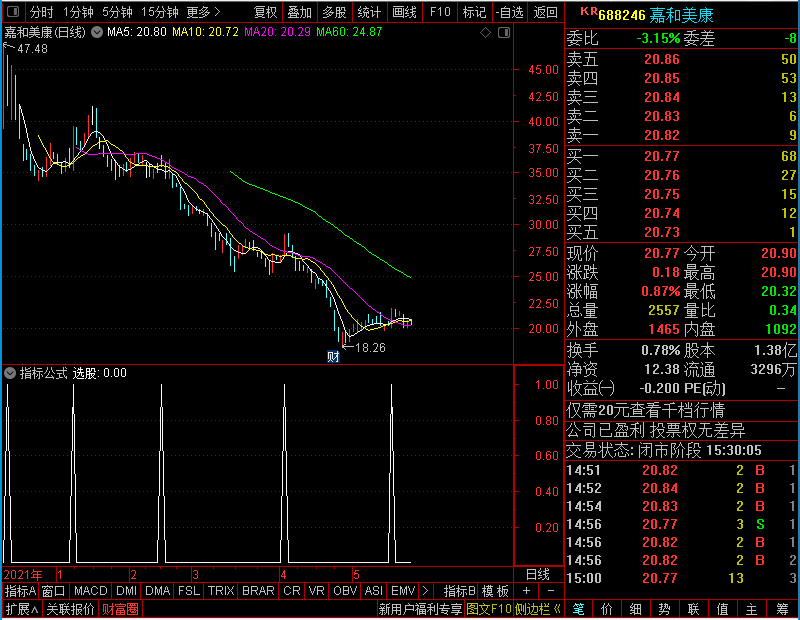Select the FSL indicator

[x=189, y=591]
